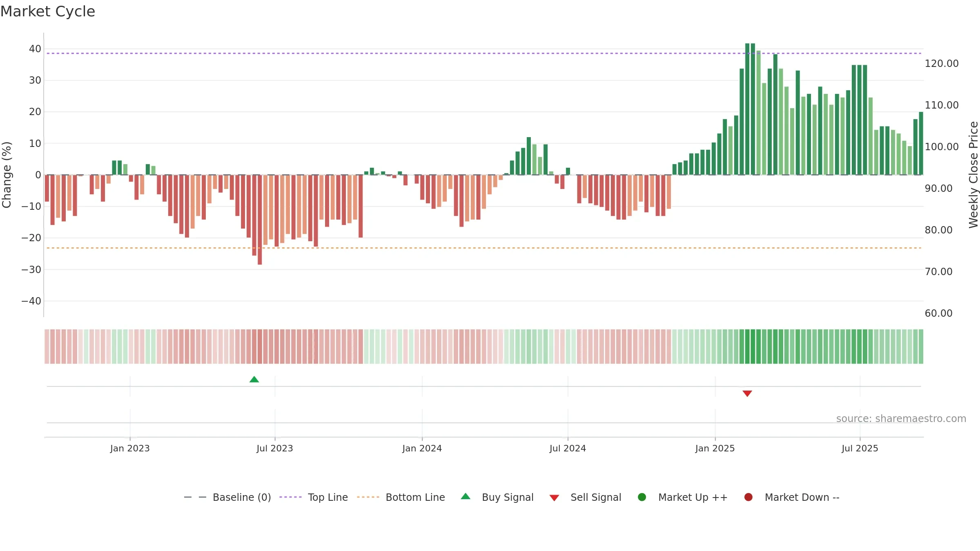This screenshot has width=980, height=551.
Task: Click the green circle legend icon
Action: tap(642, 497)
